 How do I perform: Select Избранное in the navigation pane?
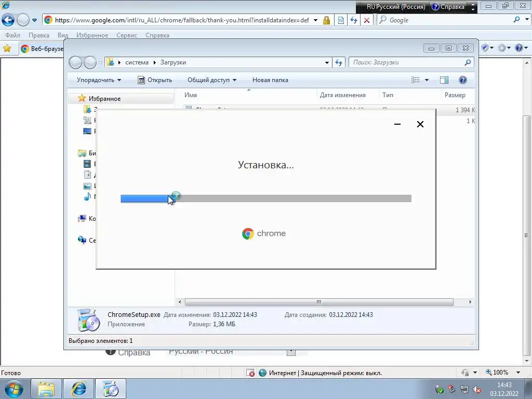104,99
